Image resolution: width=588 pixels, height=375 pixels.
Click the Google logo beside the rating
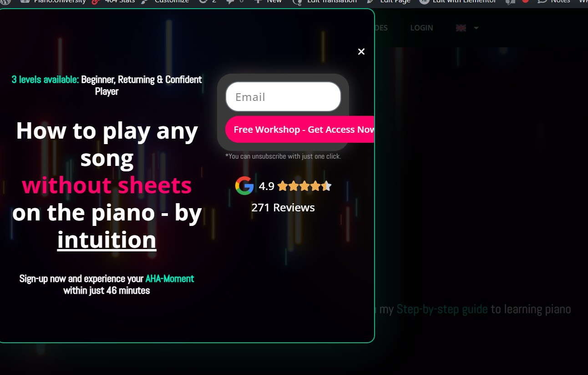coord(244,186)
